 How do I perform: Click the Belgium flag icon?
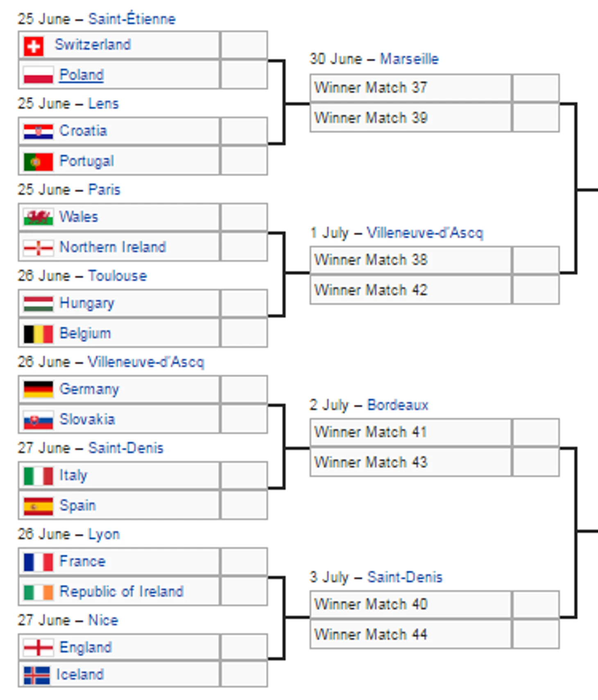pyautogui.click(x=38, y=334)
